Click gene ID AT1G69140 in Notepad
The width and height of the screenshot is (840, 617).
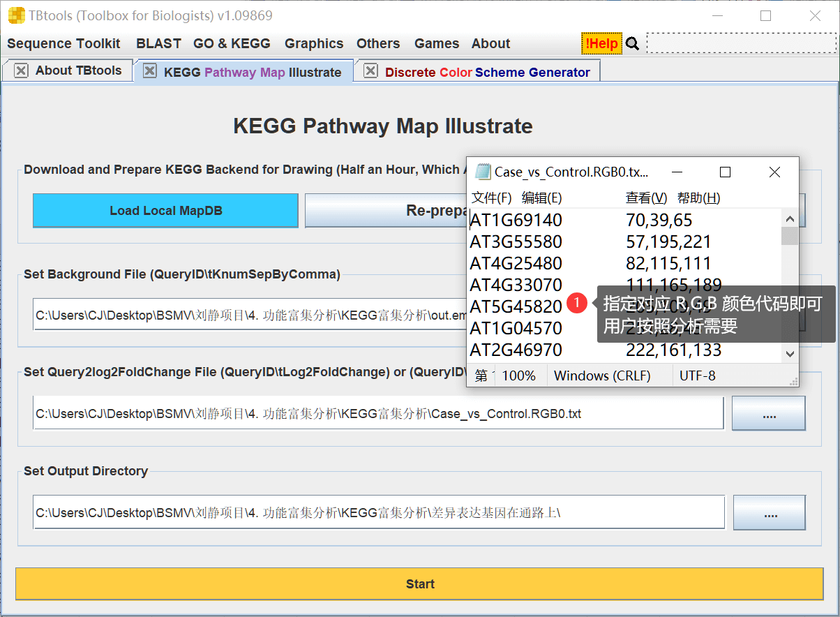pyautogui.click(x=516, y=221)
